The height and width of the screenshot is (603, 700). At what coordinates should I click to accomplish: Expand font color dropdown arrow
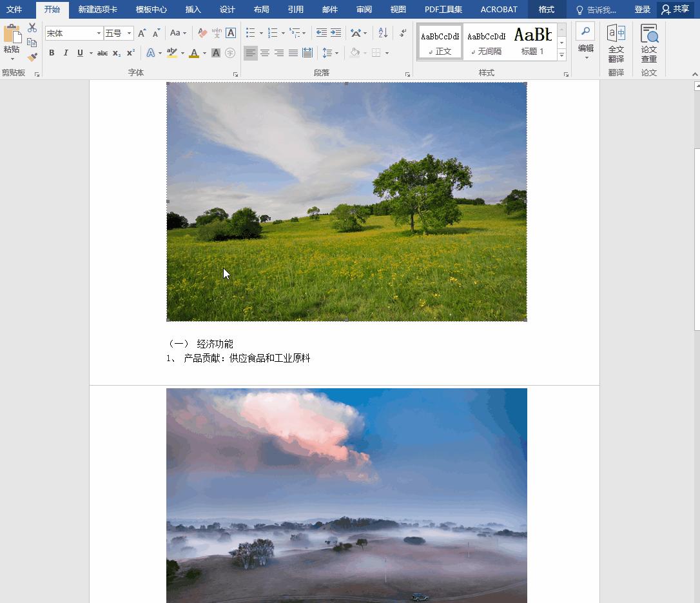(204, 53)
